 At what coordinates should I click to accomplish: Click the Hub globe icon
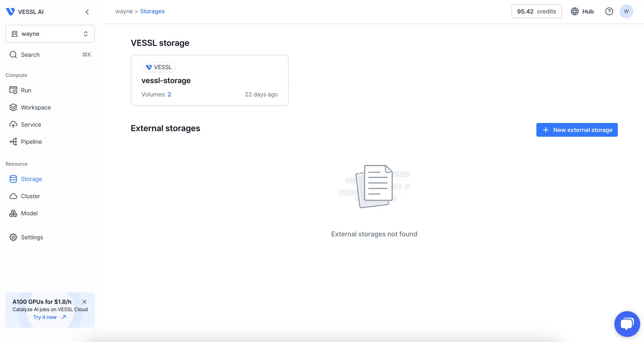[575, 11]
